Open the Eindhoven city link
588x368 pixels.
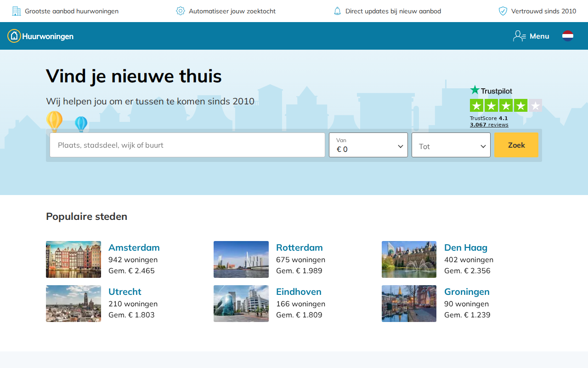pyautogui.click(x=299, y=292)
